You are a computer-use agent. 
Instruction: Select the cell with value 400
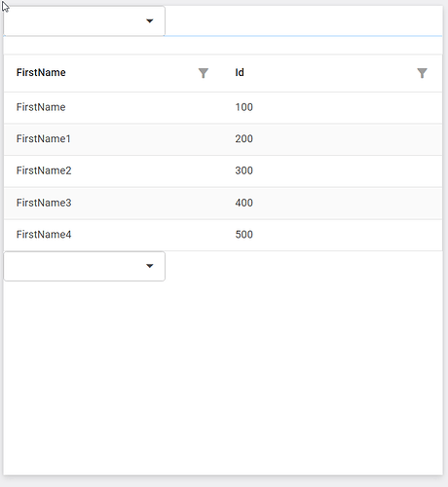332,203
